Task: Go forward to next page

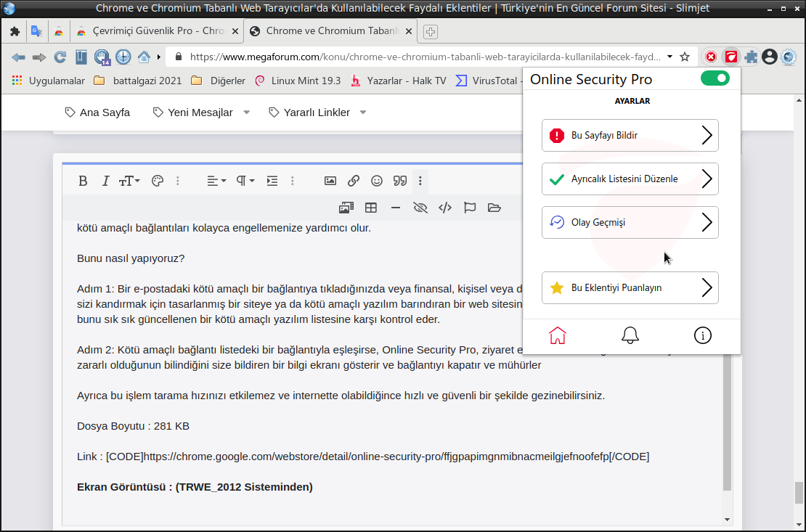Action: [39, 57]
